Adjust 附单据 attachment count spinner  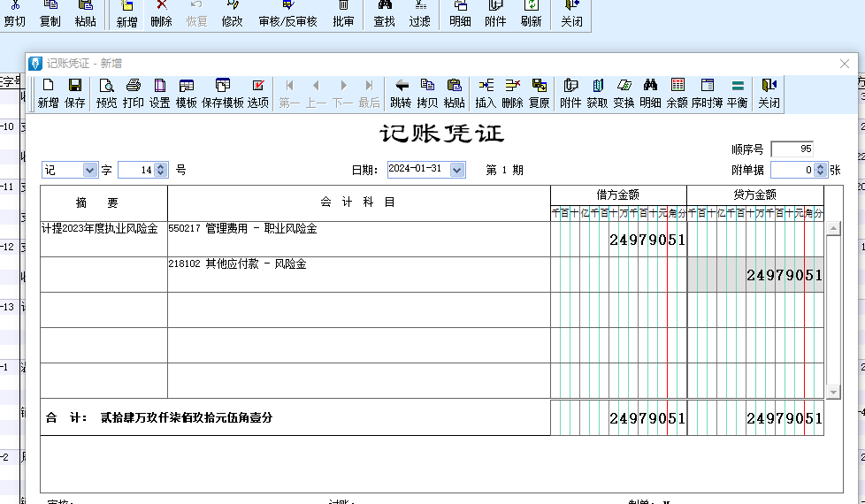click(x=820, y=170)
